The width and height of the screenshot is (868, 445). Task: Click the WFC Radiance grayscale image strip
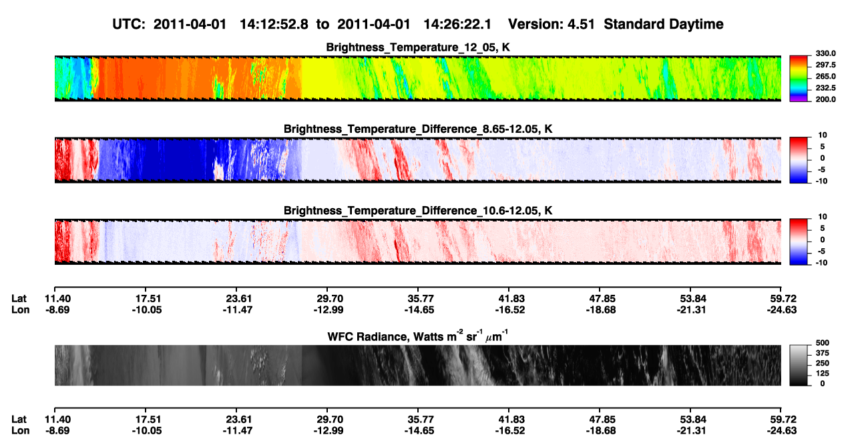(417, 366)
